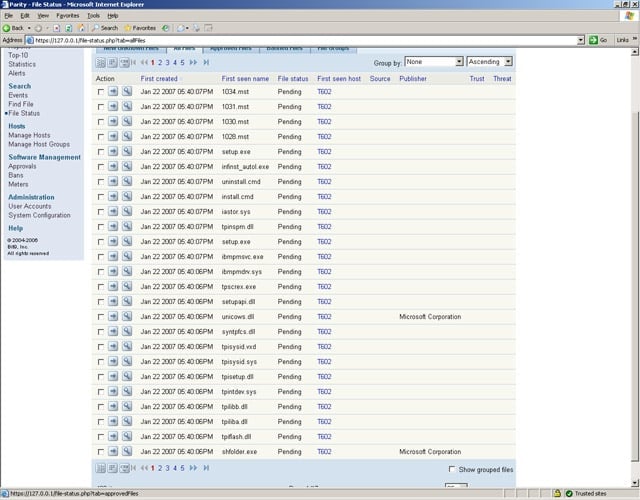Viewport: 640px width, 500px height.
Task: Click the arrow action icon for iastor.sys
Action: [x=113, y=211]
